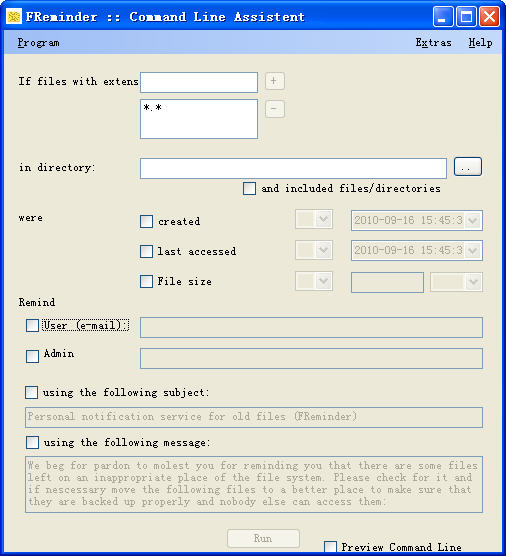This screenshot has width=506, height=556.
Task: Click the file extension input field
Action: coord(199,82)
